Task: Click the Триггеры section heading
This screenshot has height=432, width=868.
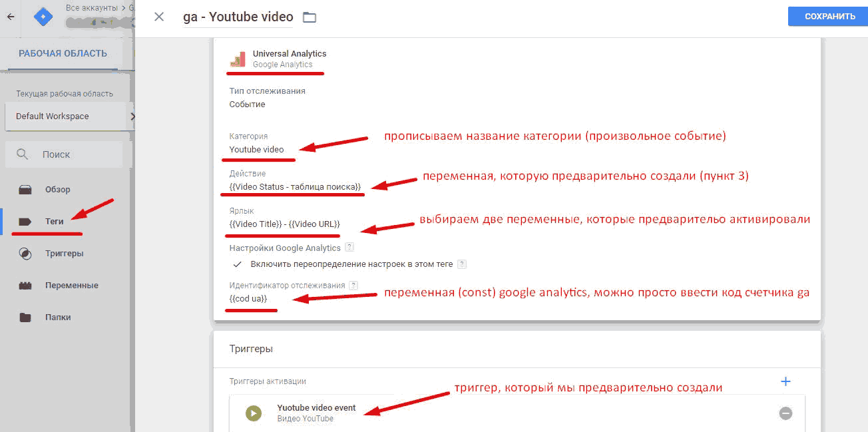Action: (x=251, y=349)
